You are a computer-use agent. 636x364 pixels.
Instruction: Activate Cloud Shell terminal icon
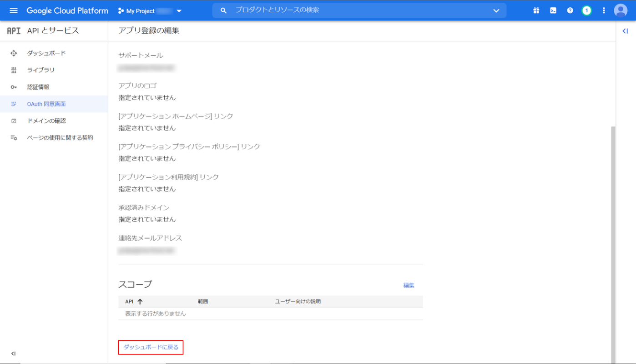coord(553,10)
